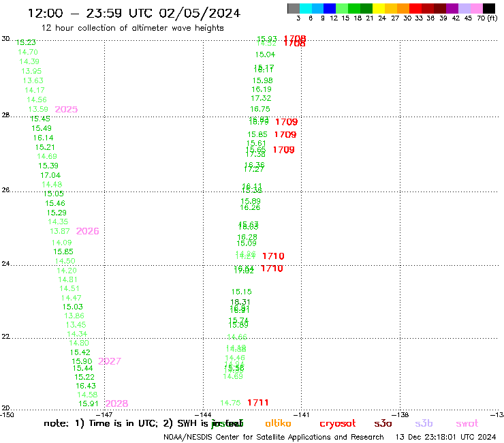Click the 'cryosat' satellite legend label
This screenshot has height=443, width=504.
coord(338,423)
